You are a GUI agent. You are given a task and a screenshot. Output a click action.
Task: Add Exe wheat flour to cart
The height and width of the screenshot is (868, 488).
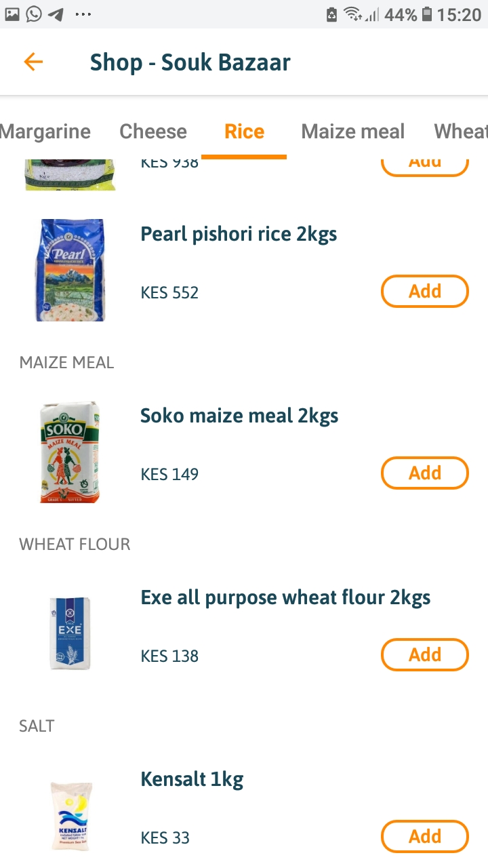coord(425,655)
